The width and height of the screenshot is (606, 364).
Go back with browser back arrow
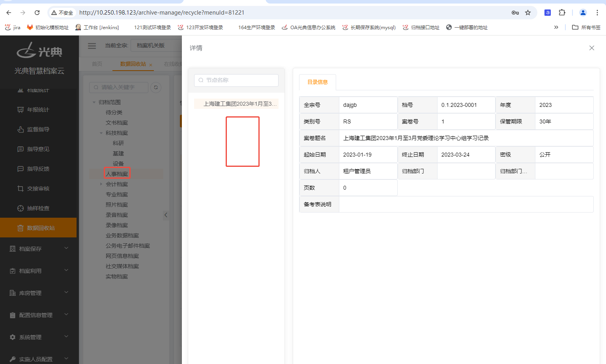(x=9, y=13)
